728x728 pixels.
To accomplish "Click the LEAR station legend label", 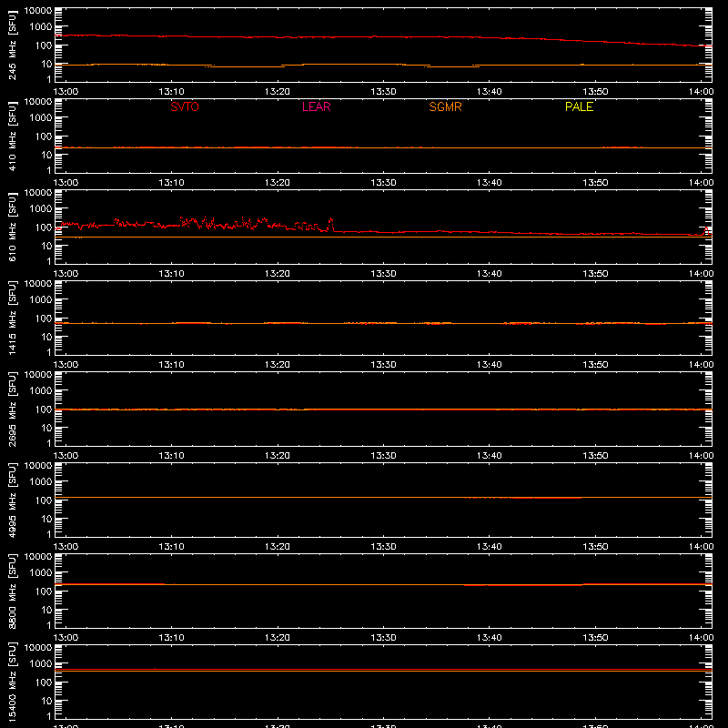I will pos(316,106).
